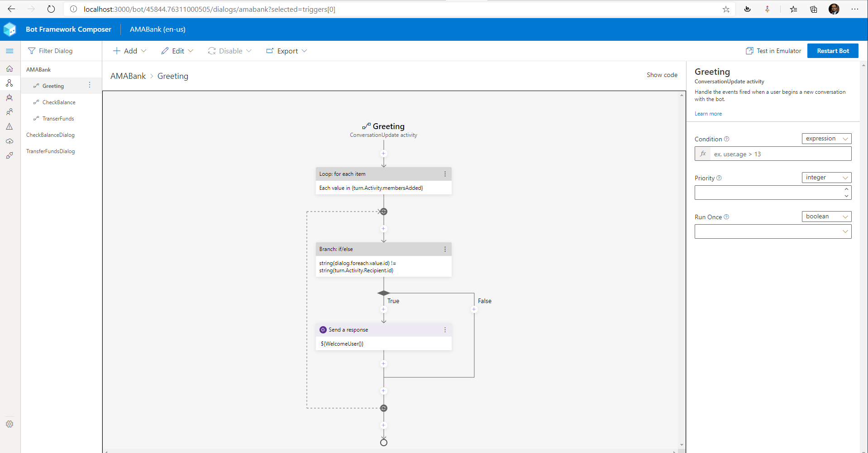The width and height of the screenshot is (868, 453).
Task: Change Run Once type from boolean
Action: pyautogui.click(x=826, y=217)
